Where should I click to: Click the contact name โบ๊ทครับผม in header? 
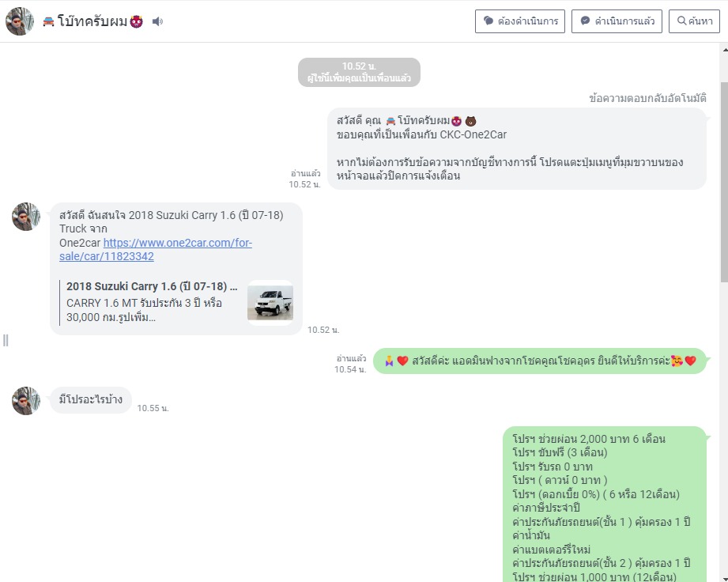(92, 21)
